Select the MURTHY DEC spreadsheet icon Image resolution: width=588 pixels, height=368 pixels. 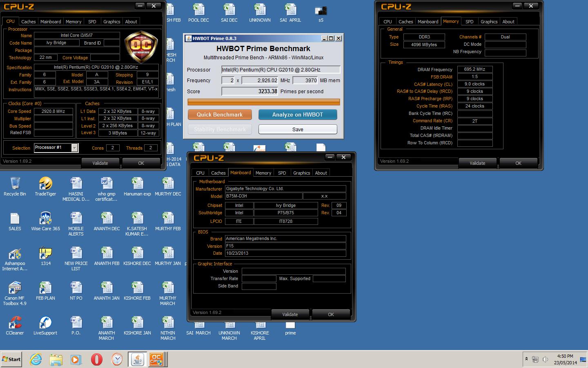point(168,186)
